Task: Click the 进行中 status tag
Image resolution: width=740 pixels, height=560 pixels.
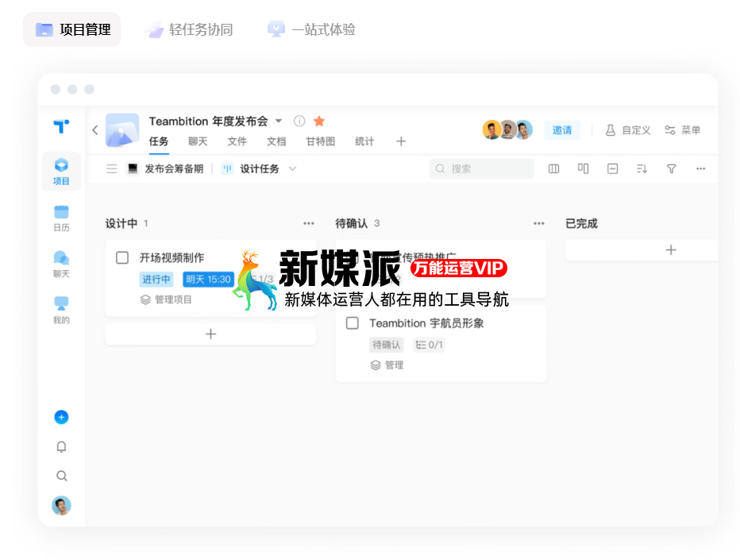Action: tap(156, 280)
